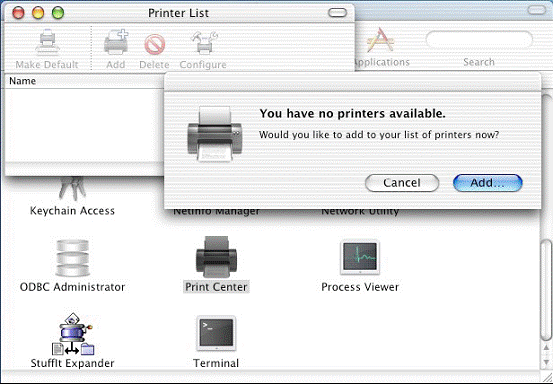Screen dimensions: 553x384
Task: Click the Finder Search field
Action: click(x=479, y=39)
